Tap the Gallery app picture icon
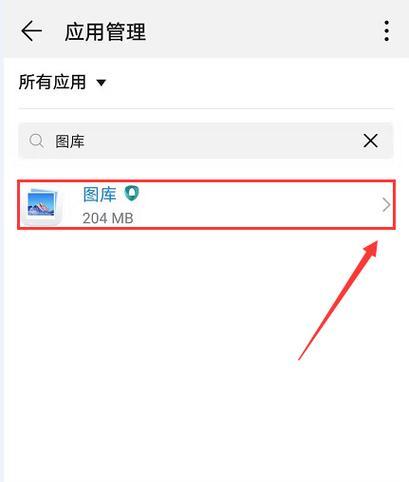This screenshot has height=482, width=409. click(x=42, y=205)
